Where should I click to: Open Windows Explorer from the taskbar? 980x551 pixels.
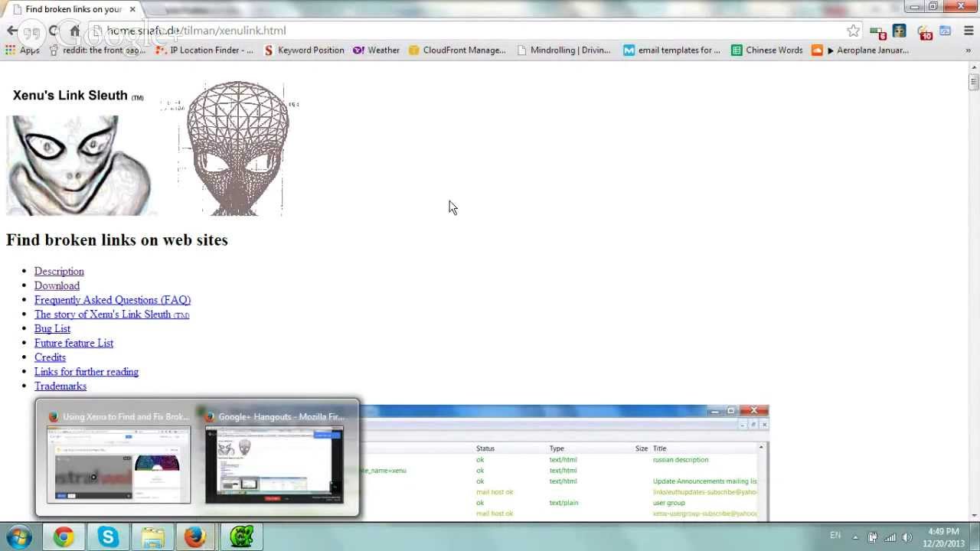pos(152,537)
